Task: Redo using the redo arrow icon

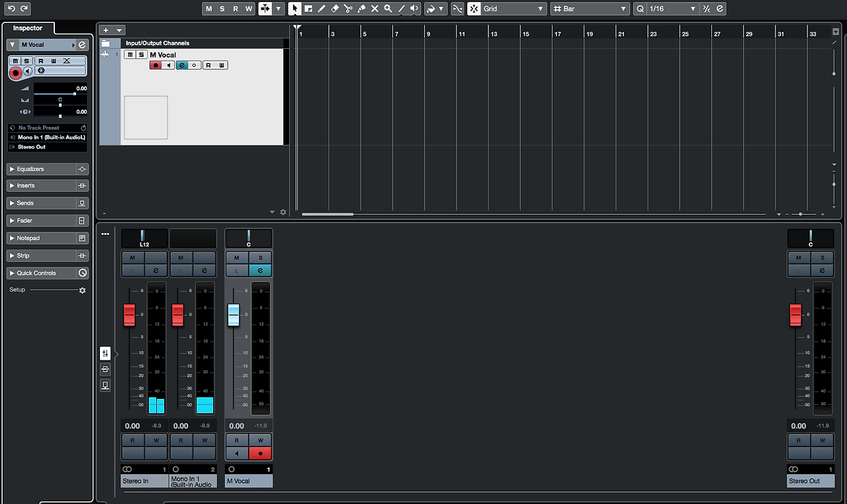Action: 24,9
